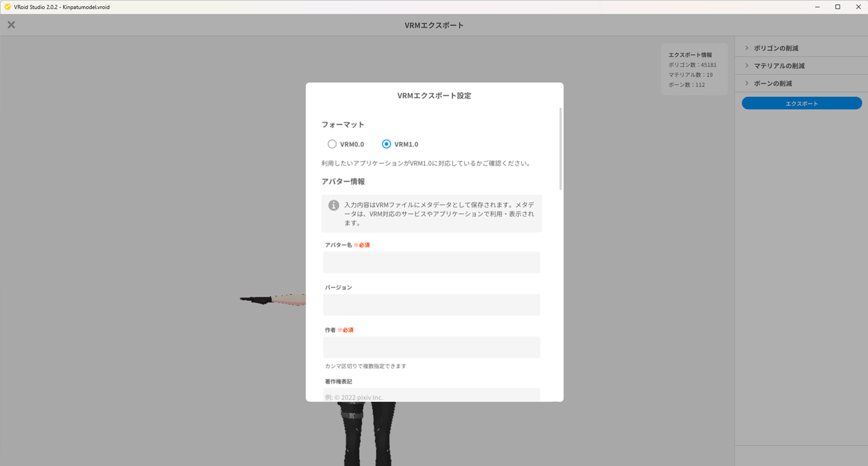
Task: Click the アバター名 input field
Action: (432, 262)
